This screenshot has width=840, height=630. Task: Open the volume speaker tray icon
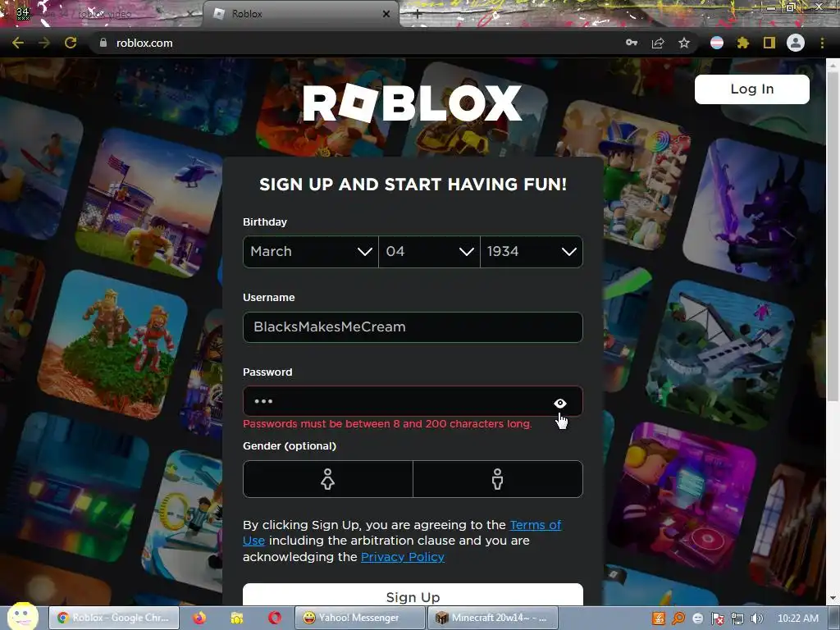pyautogui.click(x=757, y=619)
